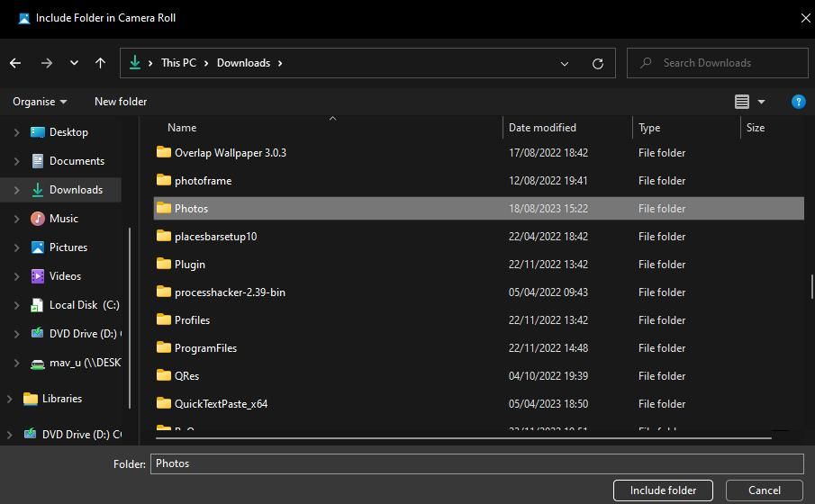Open the address bar history dropdown
815x504 pixels.
click(565, 63)
